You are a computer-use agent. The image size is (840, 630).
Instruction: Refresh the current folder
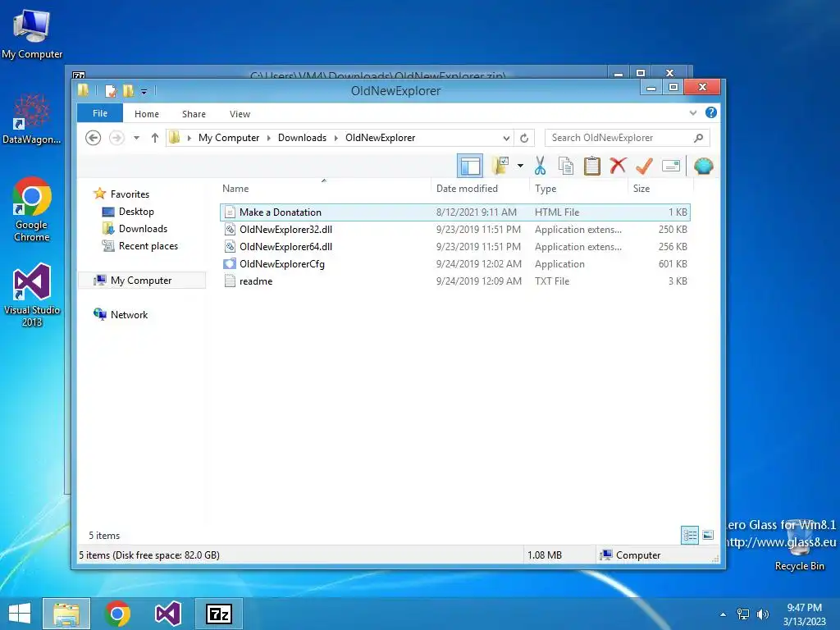click(524, 138)
